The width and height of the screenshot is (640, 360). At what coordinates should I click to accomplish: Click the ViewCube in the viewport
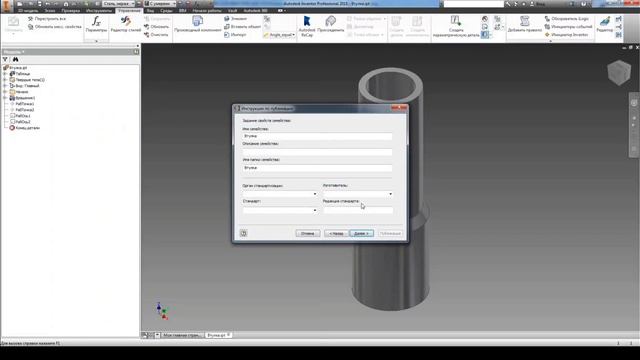619,73
